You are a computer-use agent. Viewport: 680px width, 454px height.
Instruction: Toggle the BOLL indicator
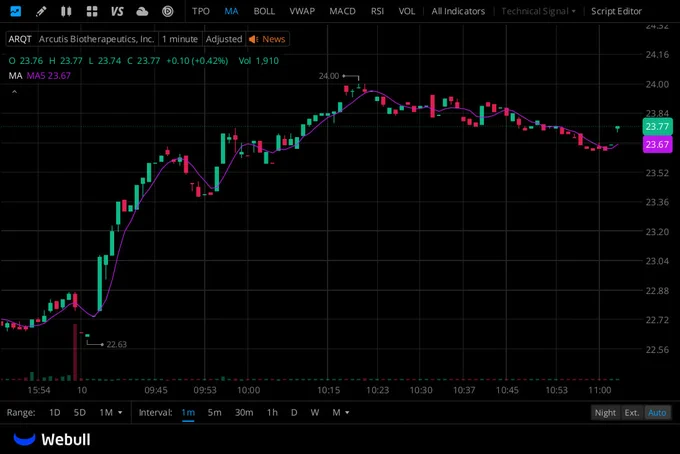(264, 11)
